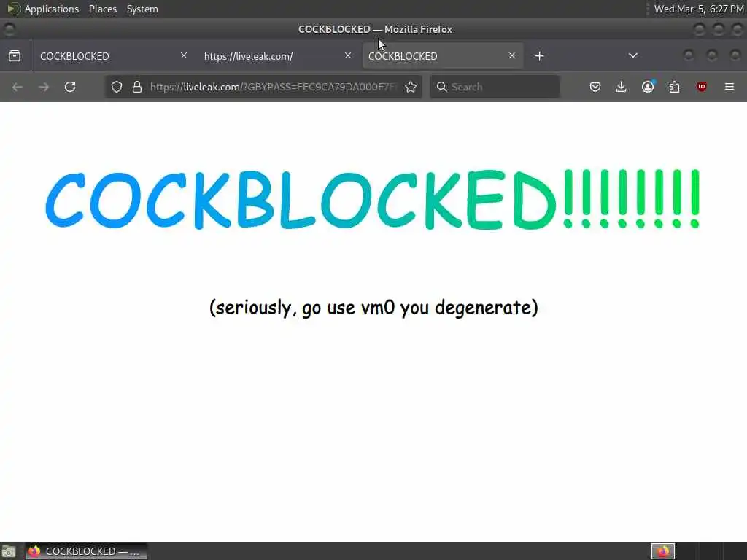
Task: View site security padlock info
Action: point(137,87)
